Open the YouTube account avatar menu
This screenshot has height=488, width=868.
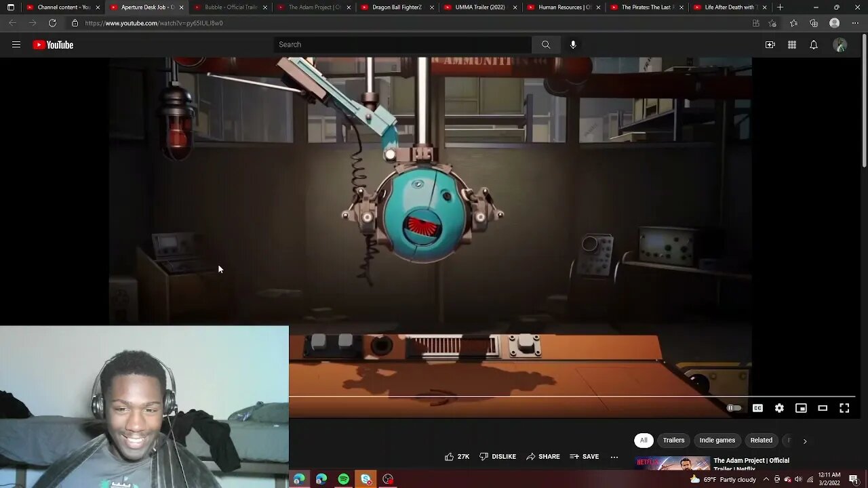pos(840,45)
